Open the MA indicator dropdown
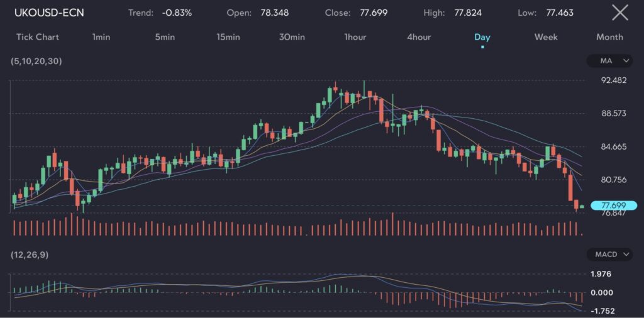This screenshot has width=644, height=318. coord(609,61)
